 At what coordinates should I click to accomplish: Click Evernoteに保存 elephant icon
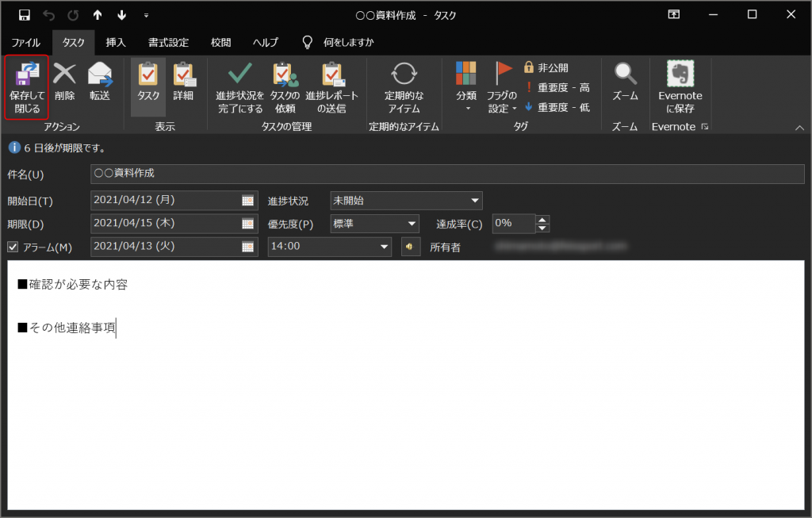tap(680, 74)
